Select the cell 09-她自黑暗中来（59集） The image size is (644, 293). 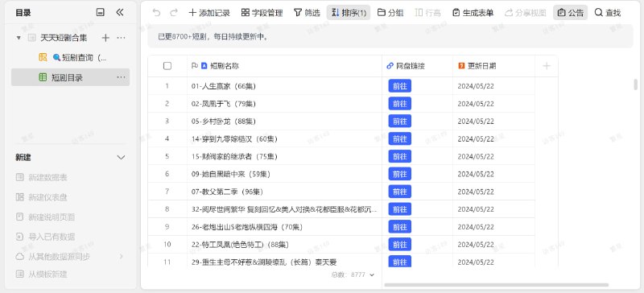pyautogui.click(x=284, y=174)
